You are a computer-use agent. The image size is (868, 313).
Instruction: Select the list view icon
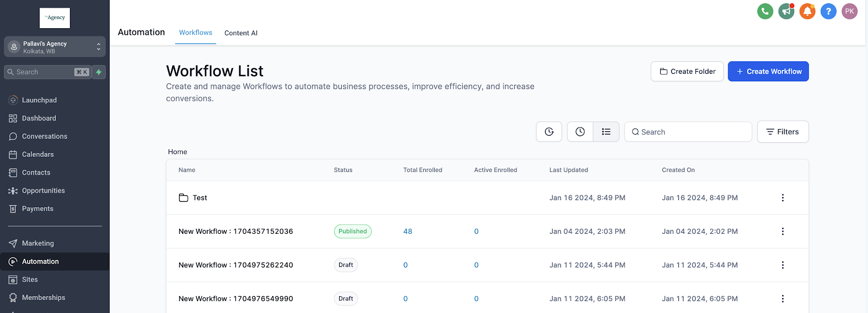point(606,132)
